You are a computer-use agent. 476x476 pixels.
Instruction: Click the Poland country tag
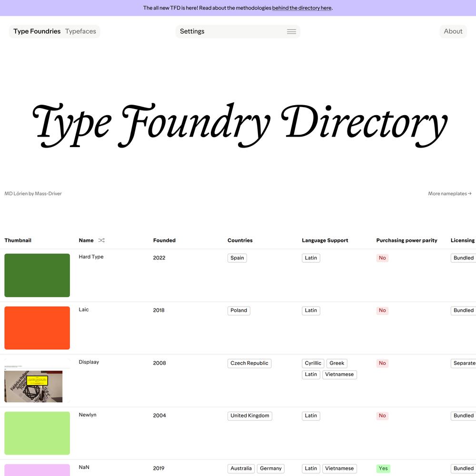pyautogui.click(x=238, y=310)
